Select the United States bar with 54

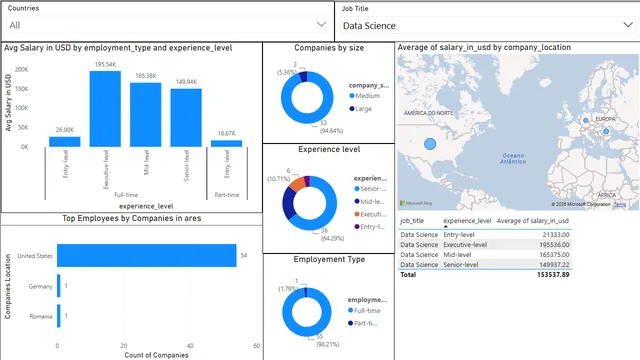[147, 256]
